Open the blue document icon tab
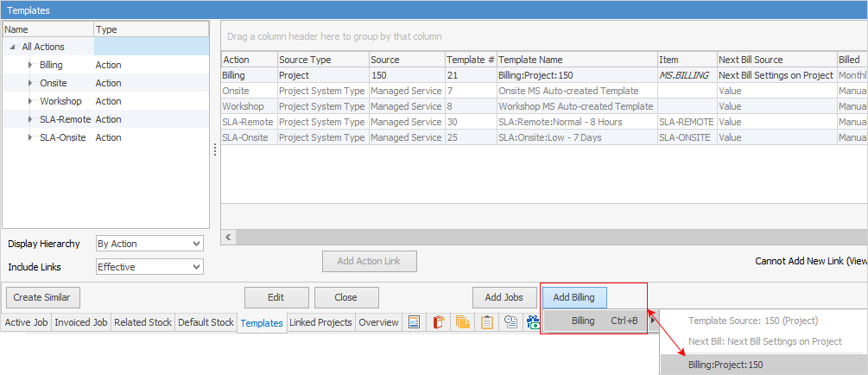Screen dimensions: 868x375 [x=415, y=322]
